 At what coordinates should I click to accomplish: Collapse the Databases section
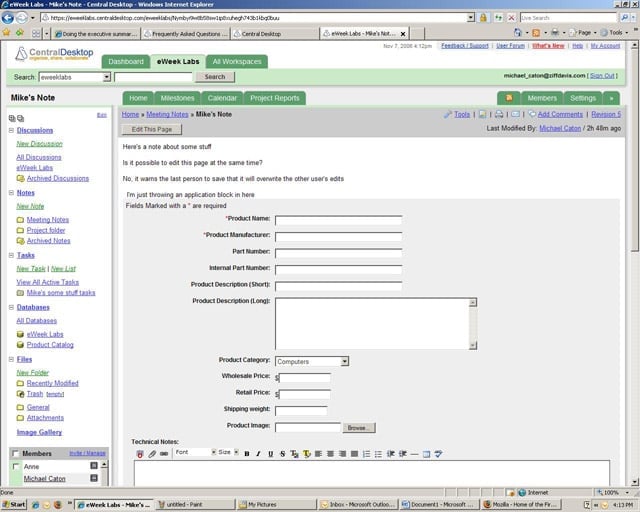point(11,307)
